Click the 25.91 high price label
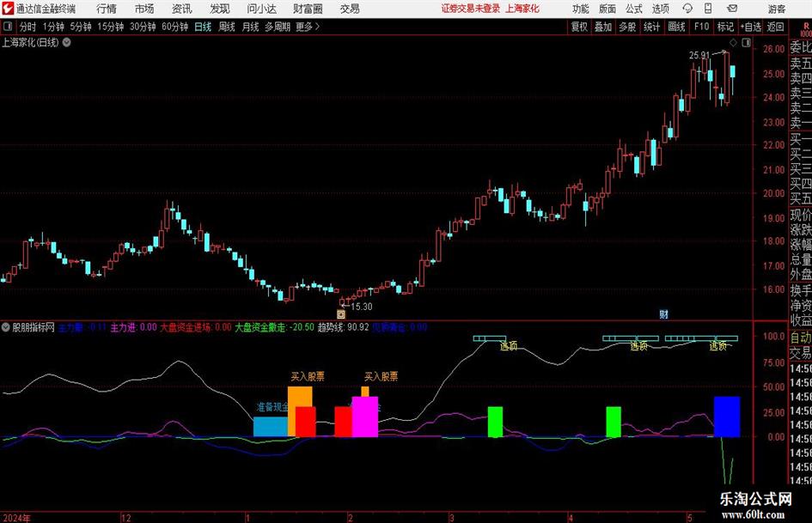812x523 pixels. pos(699,55)
